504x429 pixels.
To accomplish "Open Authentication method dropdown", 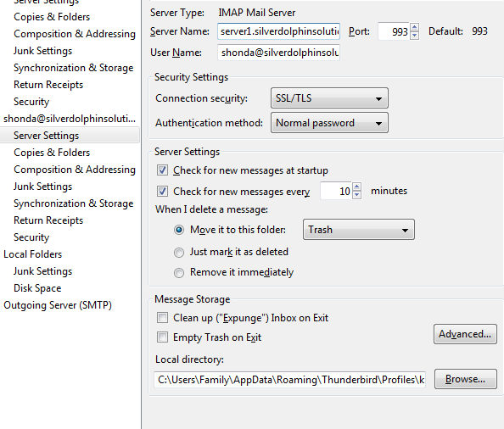I will pyautogui.click(x=329, y=123).
